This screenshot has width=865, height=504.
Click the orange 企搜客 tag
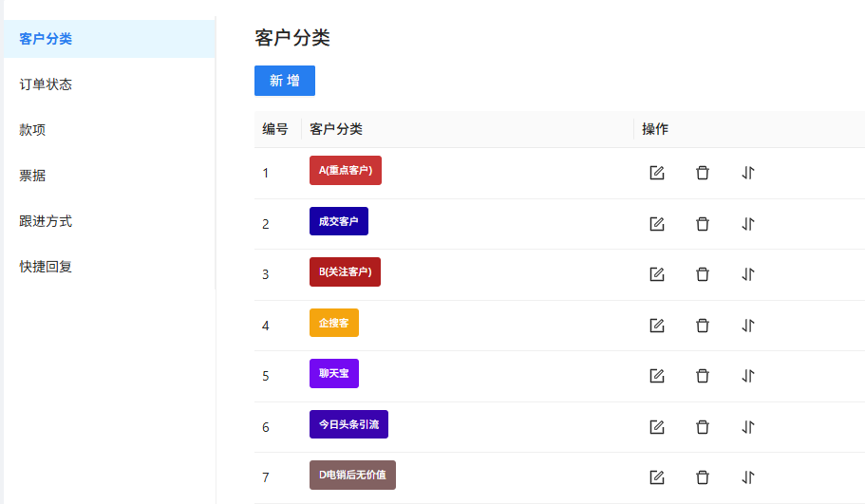(x=333, y=323)
